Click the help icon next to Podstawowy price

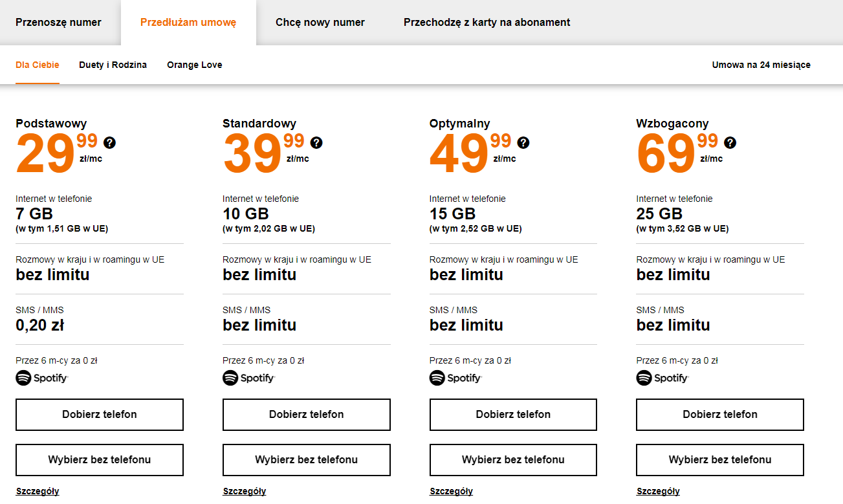tap(110, 143)
